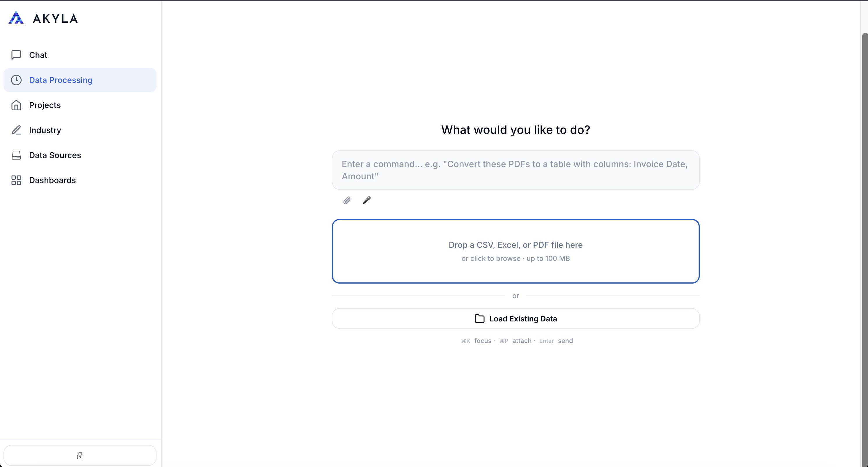Click the pencil icon beside Industry
Screen dimensions: 868x467
pos(16,130)
